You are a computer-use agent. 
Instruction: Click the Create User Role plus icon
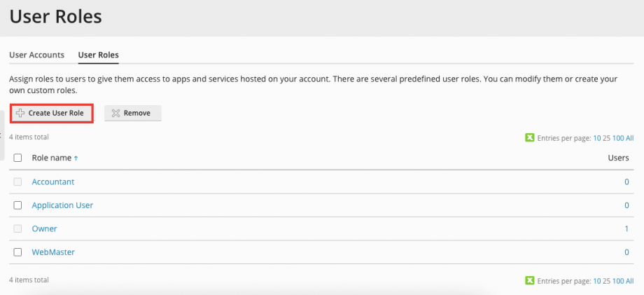[x=20, y=113]
